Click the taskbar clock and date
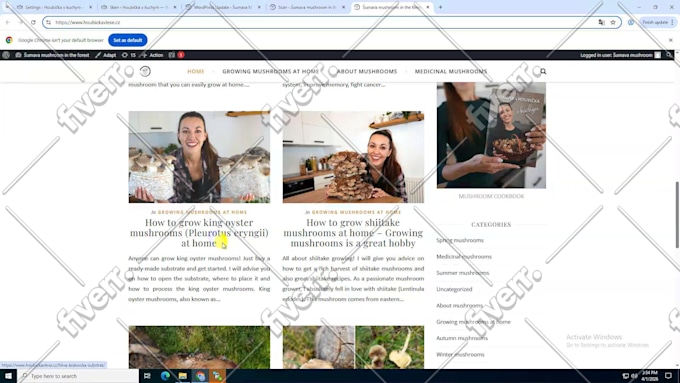Screen dimensions: 680x383 (650, 376)
